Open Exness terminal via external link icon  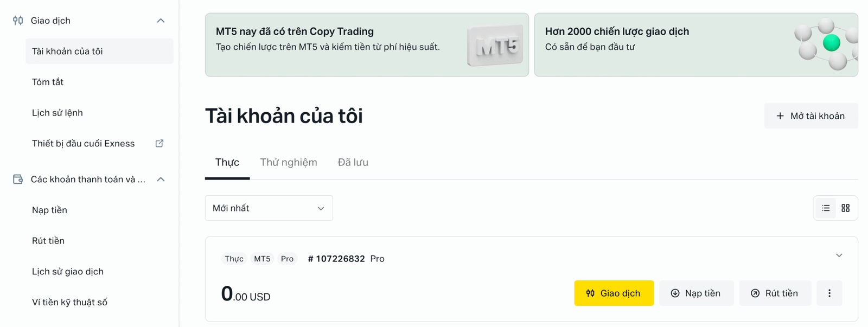159,143
